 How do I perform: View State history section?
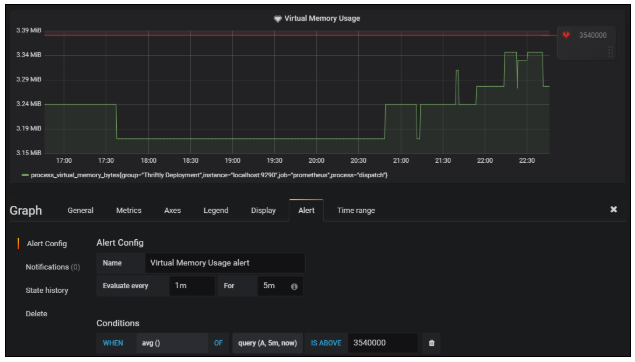[x=47, y=291]
